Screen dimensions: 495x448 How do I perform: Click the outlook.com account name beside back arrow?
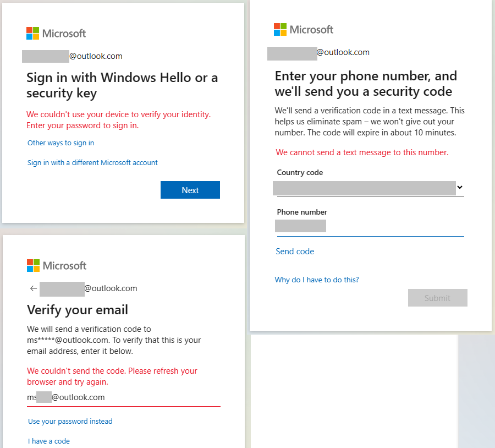pos(89,288)
